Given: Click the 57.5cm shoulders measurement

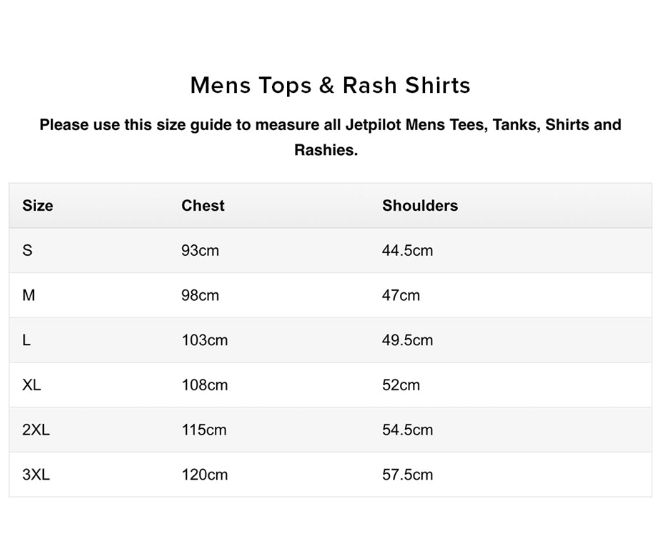Looking at the screenshot, I should [x=407, y=475].
